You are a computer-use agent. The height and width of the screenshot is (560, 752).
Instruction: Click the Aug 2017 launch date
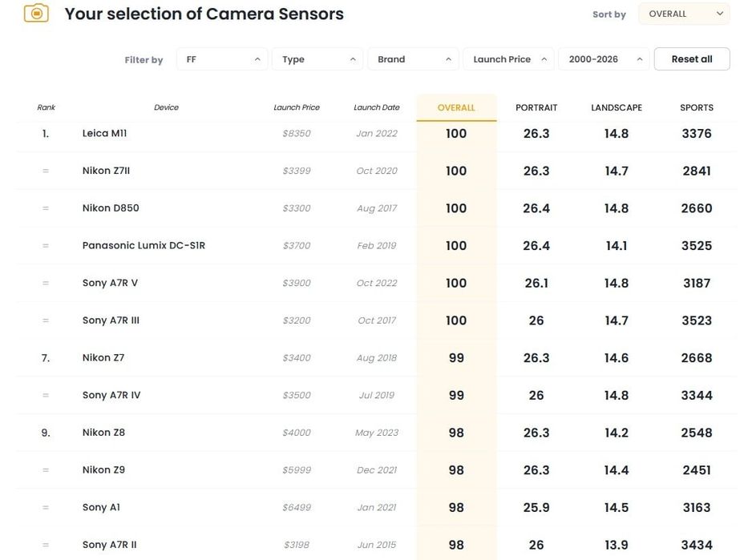pyautogui.click(x=377, y=208)
